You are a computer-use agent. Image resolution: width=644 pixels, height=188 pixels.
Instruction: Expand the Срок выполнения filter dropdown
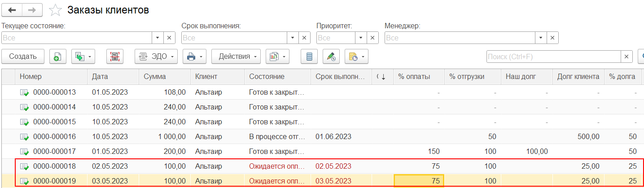click(x=293, y=38)
